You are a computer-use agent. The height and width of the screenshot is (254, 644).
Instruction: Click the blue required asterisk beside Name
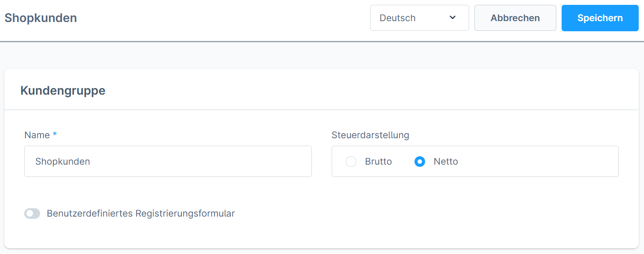coord(55,135)
